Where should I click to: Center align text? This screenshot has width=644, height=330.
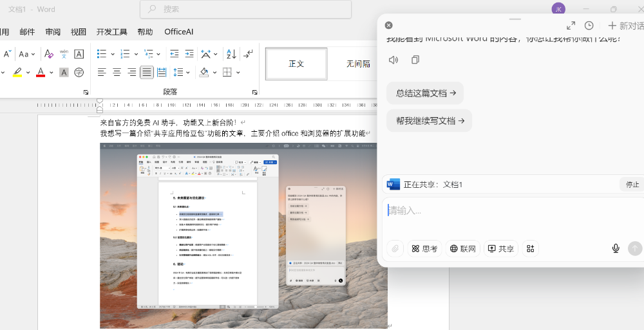click(x=117, y=73)
